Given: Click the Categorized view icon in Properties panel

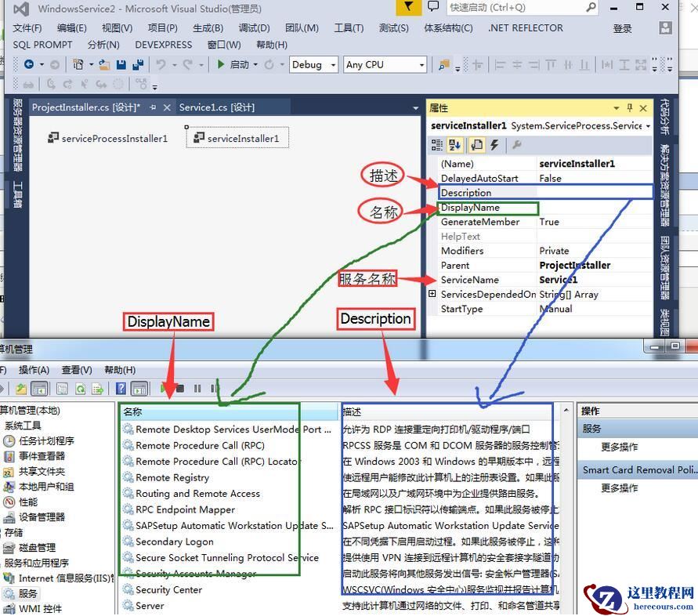Looking at the screenshot, I should 437,144.
